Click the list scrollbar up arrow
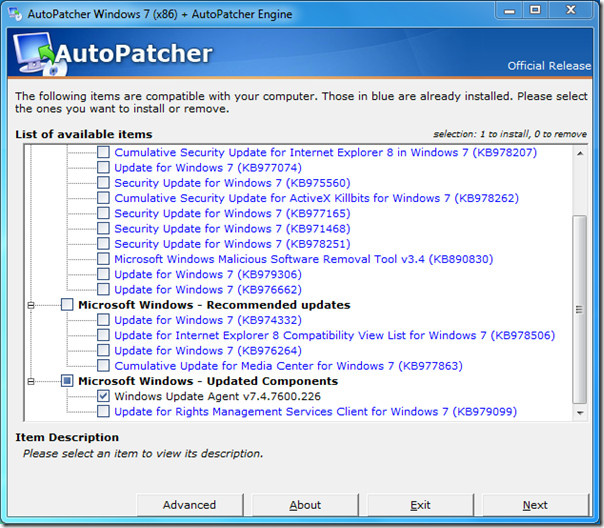This screenshot has height=528, width=604. 580,154
